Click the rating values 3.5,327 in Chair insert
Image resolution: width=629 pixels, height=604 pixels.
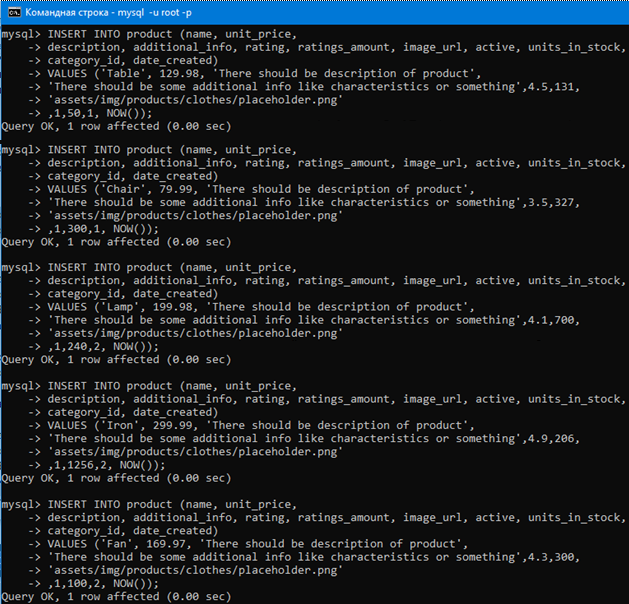pos(551,202)
